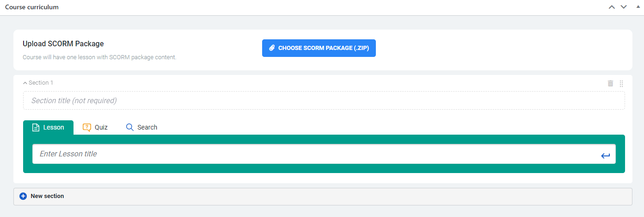This screenshot has width=644, height=217.
Task: Click the orange question mark Quiz icon
Action: pyautogui.click(x=87, y=127)
